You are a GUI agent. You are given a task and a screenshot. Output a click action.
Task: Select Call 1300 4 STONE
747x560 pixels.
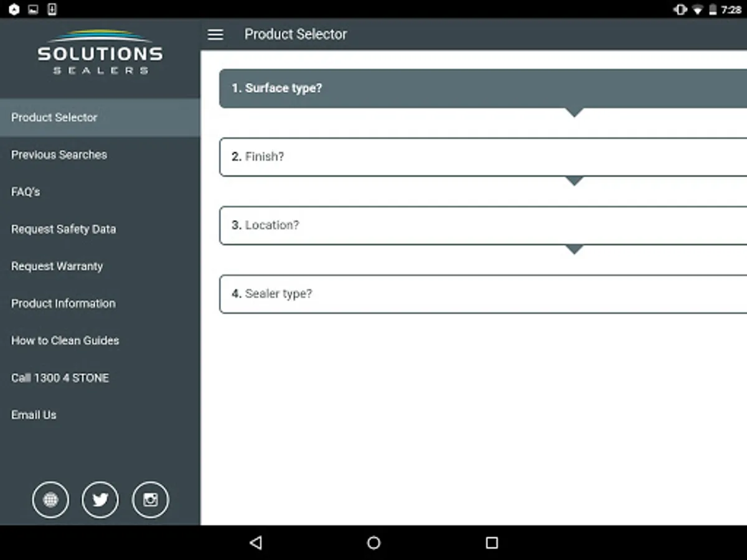click(x=100, y=378)
